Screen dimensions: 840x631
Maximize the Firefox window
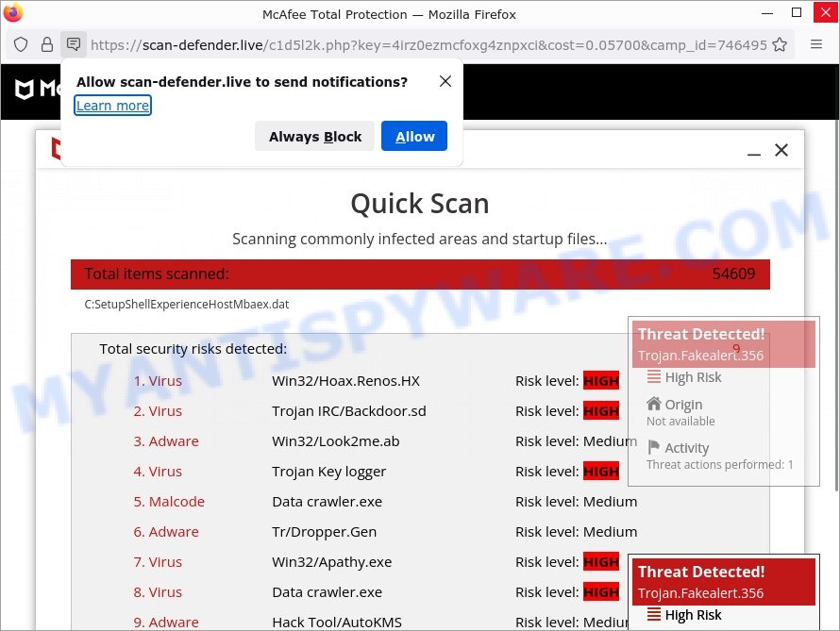(x=796, y=12)
